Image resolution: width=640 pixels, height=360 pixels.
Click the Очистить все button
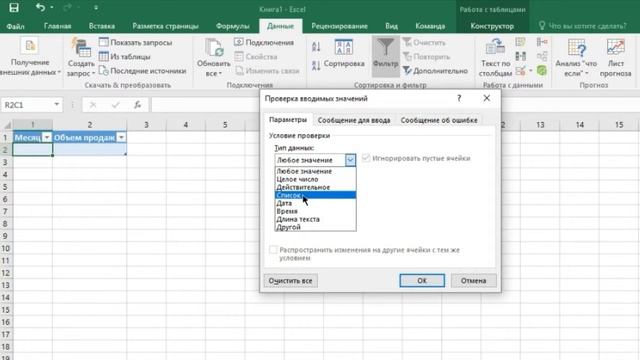click(x=290, y=281)
